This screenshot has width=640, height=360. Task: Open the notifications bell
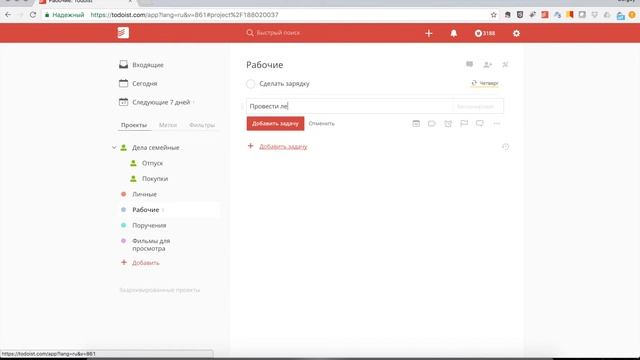(453, 33)
